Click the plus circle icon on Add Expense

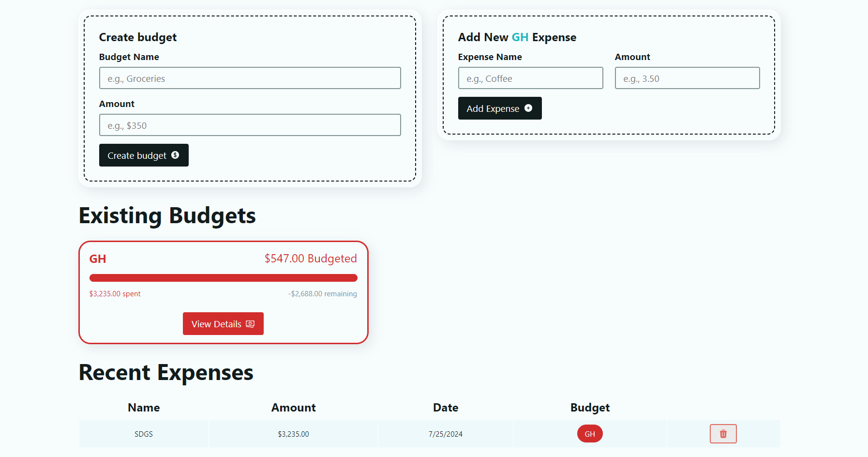528,108
